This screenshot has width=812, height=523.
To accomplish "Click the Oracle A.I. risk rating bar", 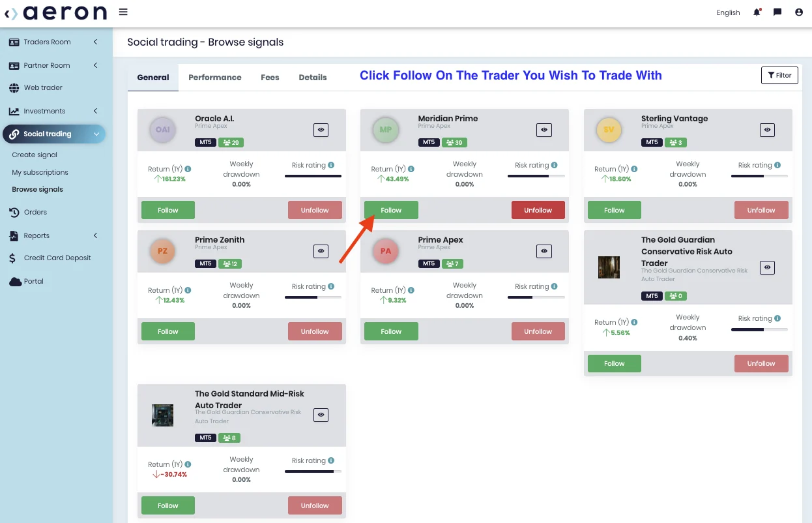I will (313, 176).
